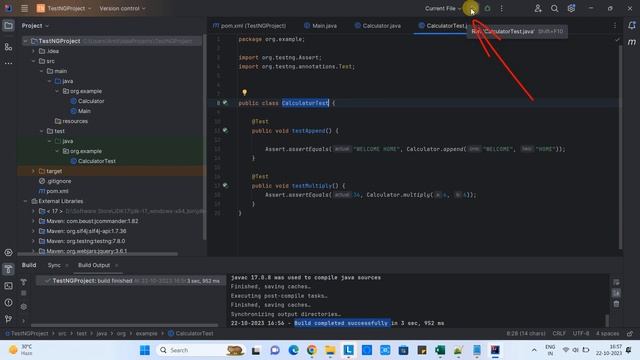The height and width of the screenshot is (360, 640).
Task: Click the example breadcrumb in navigation bar
Action: (147, 333)
